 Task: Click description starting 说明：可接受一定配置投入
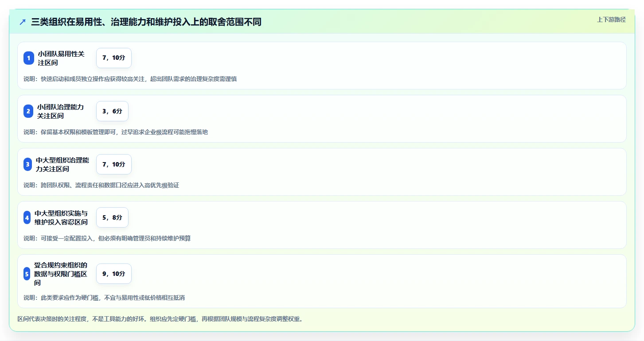pos(107,238)
